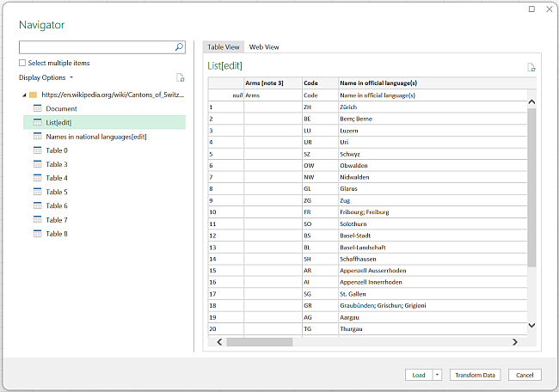This screenshot has height=392, width=559.
Task: Click the search magnifier icon
Action: click(x=180, y=46)
